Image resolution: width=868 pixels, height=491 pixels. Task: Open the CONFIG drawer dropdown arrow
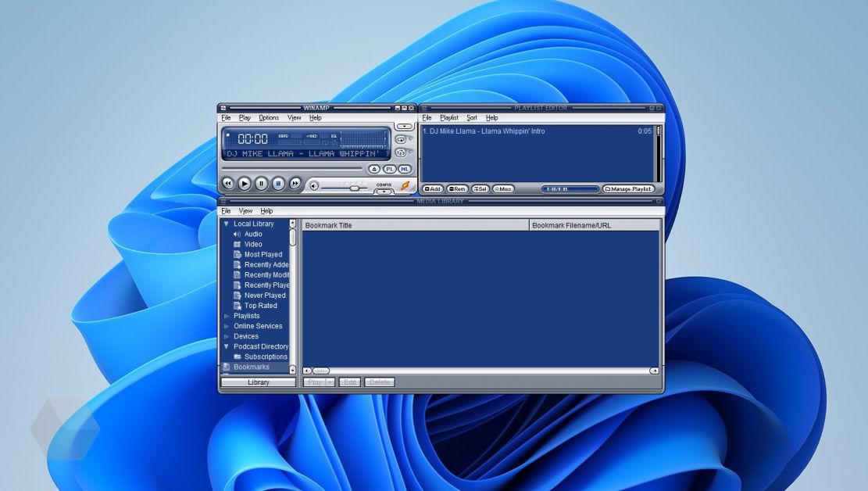pos(384,192)
